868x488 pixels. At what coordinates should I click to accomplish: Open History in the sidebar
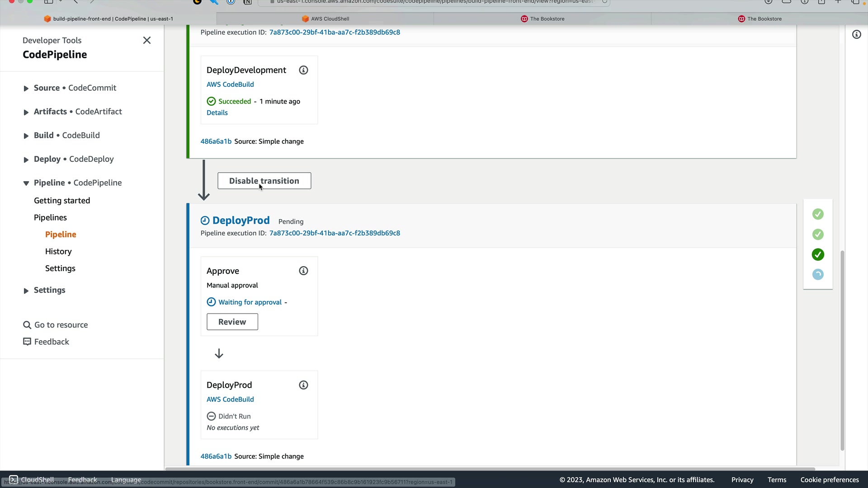[58, 251]
